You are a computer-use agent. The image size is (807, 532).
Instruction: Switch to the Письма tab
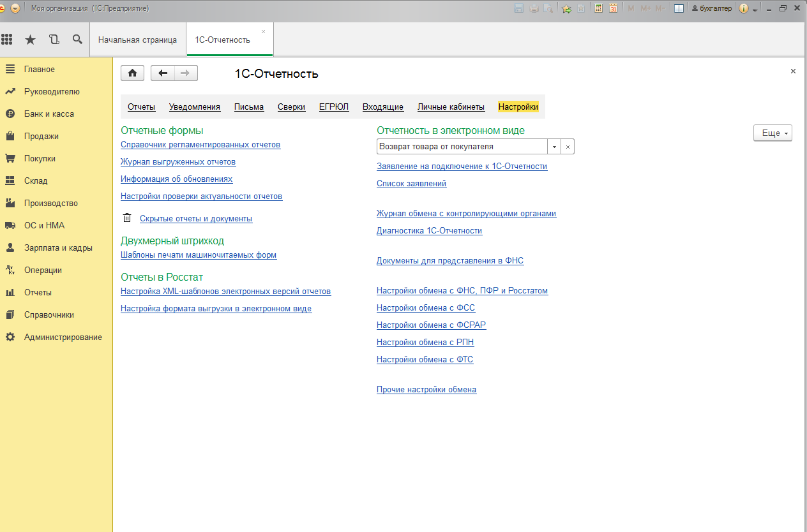click(x=249, y=107)
